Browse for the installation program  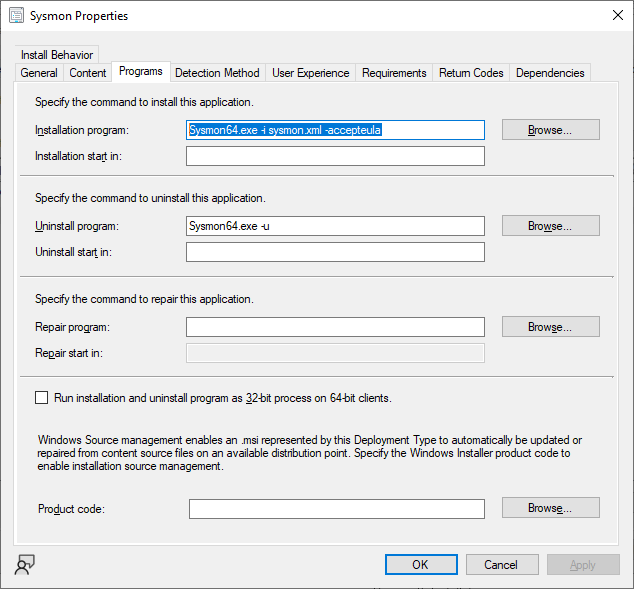pos(551,130)
